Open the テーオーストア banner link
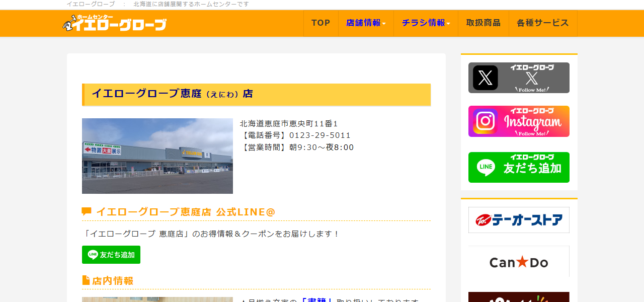The image size is (644, 302). coord(519,220)
